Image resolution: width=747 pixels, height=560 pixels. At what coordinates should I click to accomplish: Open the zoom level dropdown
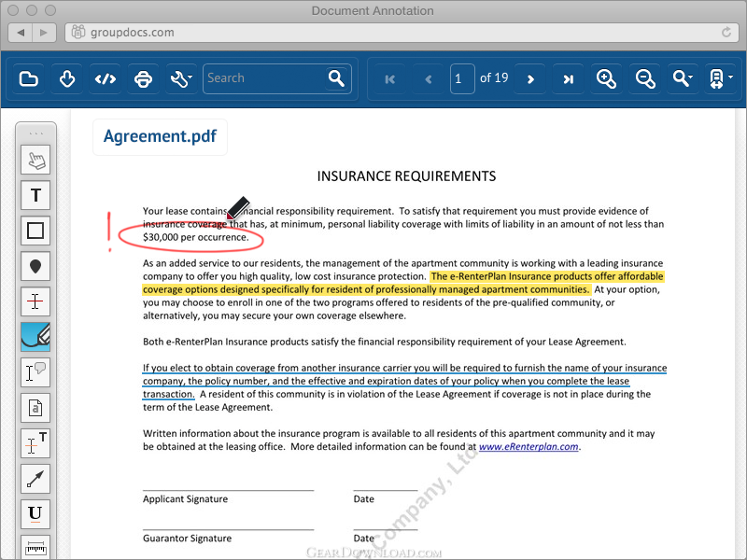tap(684, 78)
